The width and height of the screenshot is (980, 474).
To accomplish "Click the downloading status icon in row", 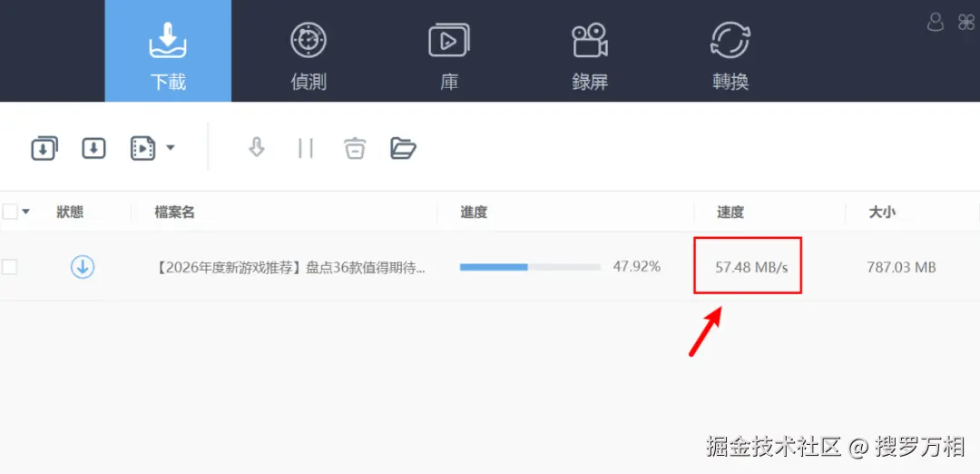I will (x=82, y=267).
